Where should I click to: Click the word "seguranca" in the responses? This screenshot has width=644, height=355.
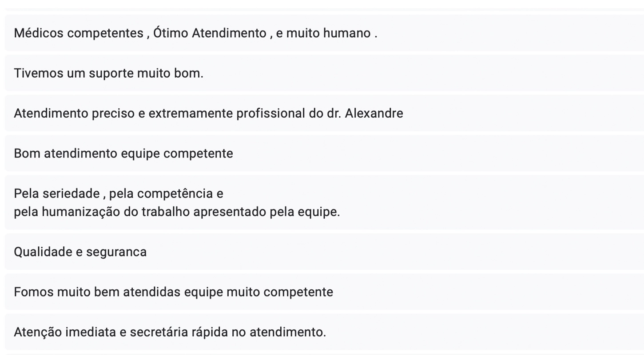(x=116, y=252)
